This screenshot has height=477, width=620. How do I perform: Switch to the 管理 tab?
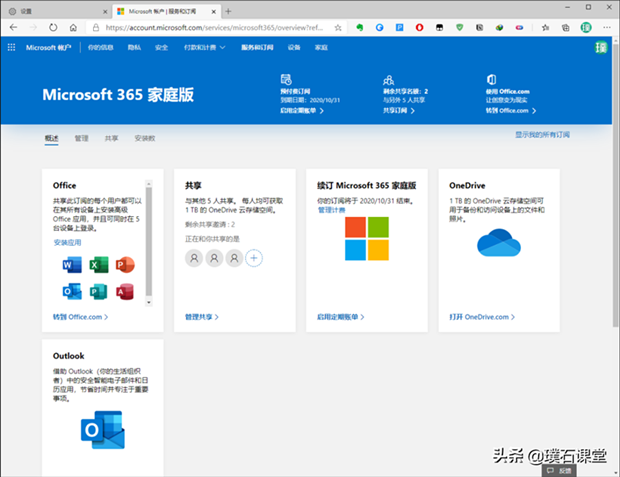pos(81,138)
